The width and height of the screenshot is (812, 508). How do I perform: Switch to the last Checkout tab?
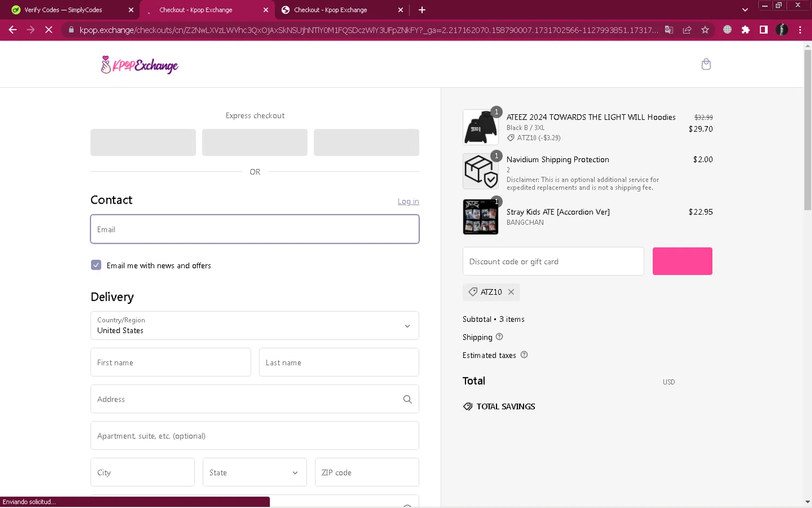pyautogui.click(x=341, y=10)
